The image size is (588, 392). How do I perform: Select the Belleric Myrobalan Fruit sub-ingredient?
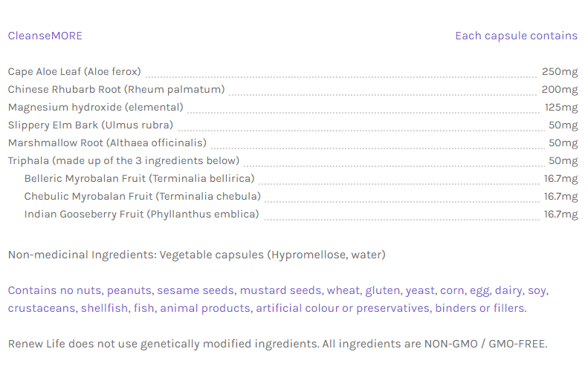point(139,179)
